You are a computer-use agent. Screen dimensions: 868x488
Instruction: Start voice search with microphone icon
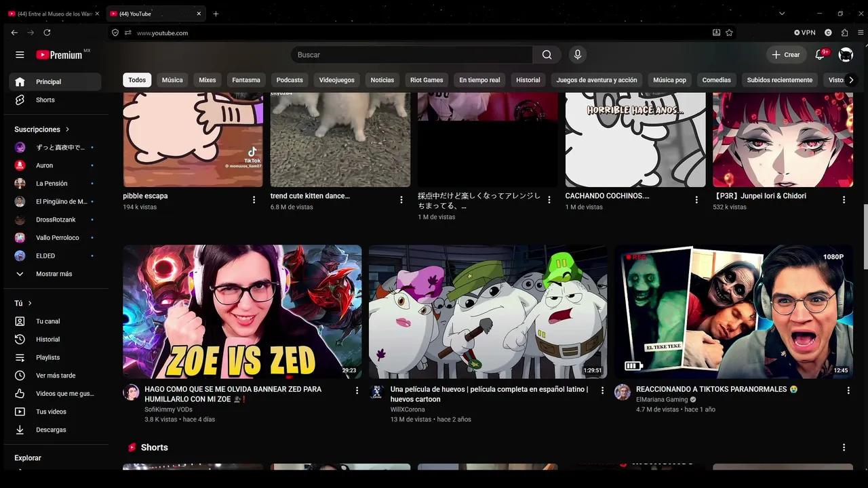(x=577, y=55)
